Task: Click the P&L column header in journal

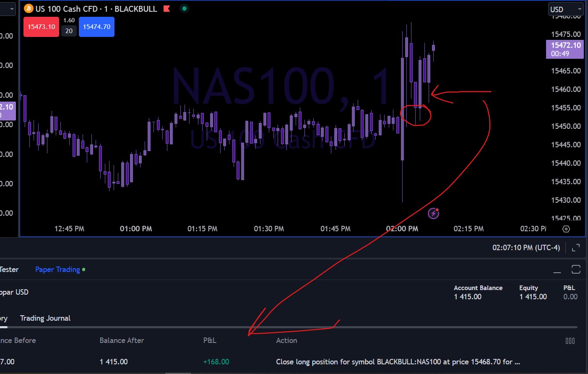Action: coord(210,340)
